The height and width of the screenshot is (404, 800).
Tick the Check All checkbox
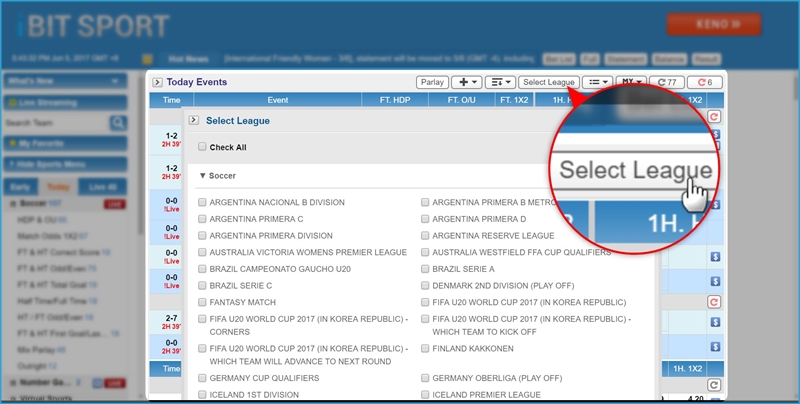pyautogui.click(x=203, y=147)
